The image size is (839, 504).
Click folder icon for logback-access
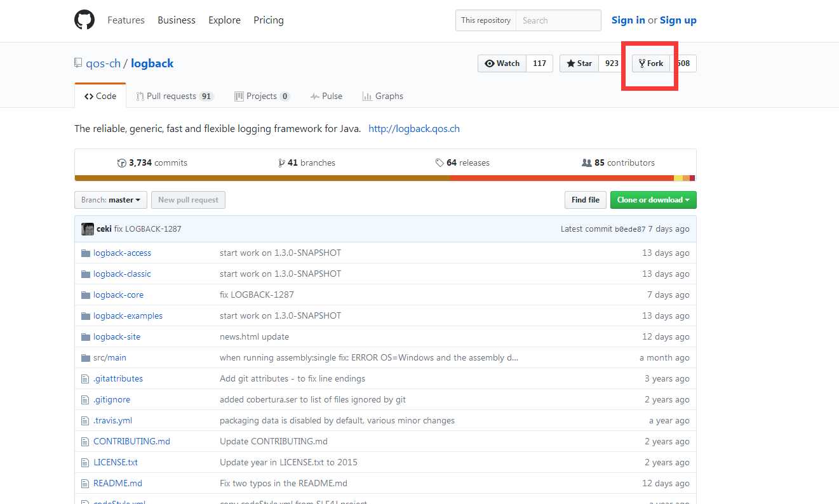click(86, 253)
